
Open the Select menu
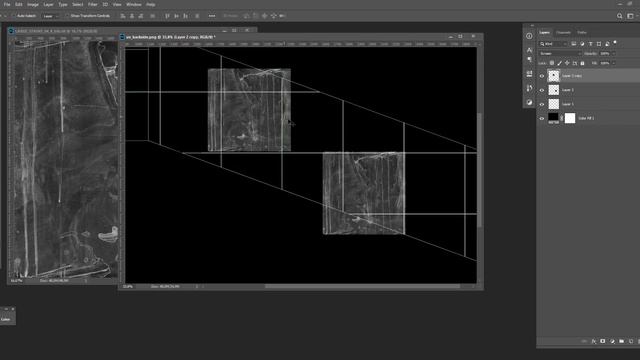[x=78, y=4]
